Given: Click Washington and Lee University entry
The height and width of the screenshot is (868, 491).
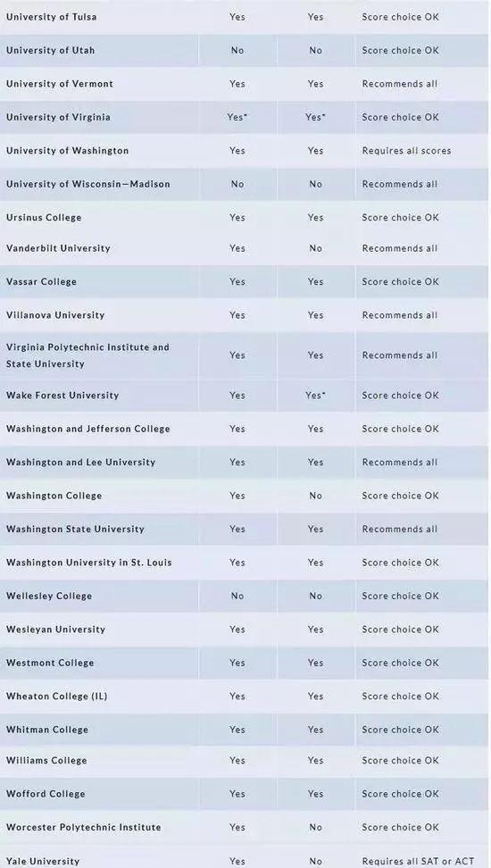Looking at the screenshot, I should coord(81,463).
